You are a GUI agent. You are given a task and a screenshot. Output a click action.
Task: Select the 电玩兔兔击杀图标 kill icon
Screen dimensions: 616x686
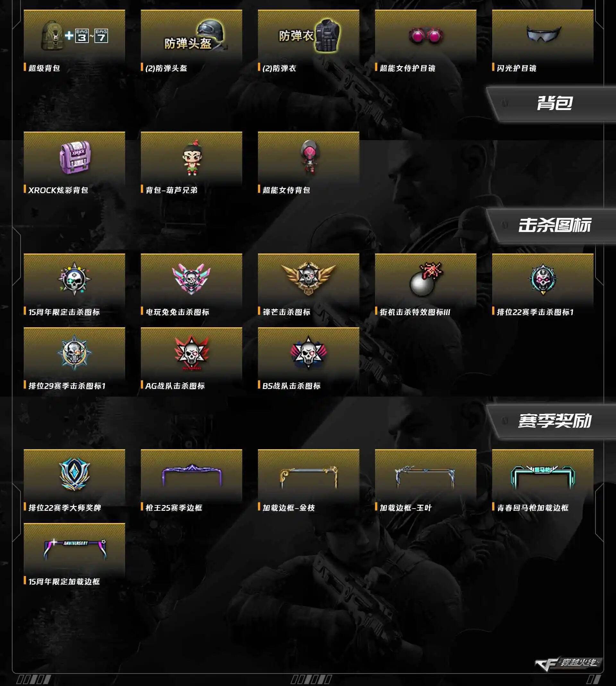(191, 279)
